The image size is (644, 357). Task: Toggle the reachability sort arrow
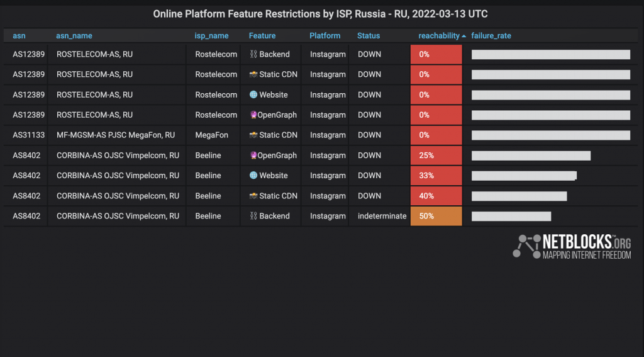tap(464, 37)
